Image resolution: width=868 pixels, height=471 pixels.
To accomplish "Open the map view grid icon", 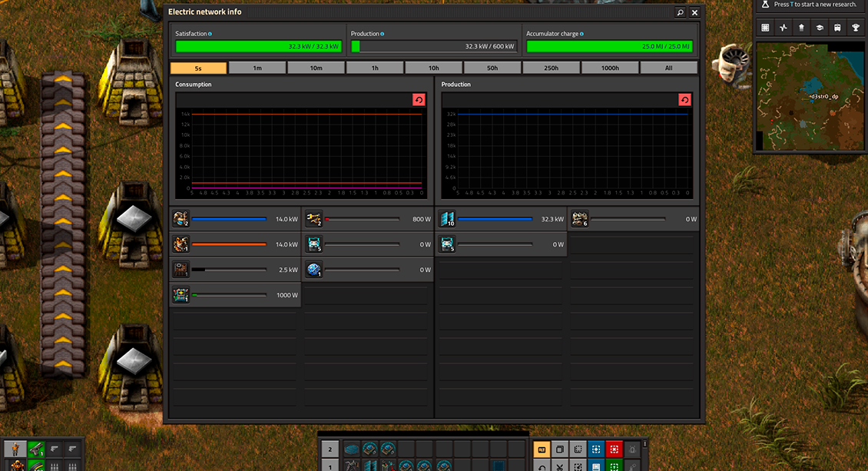I will (766, 28).
